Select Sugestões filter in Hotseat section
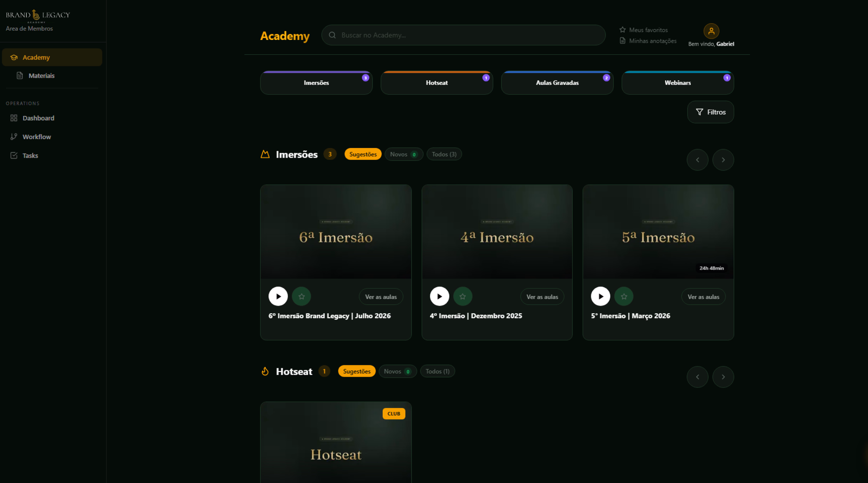Image resolution: width=868 pixels, height=483 pixels. [357, 371]
